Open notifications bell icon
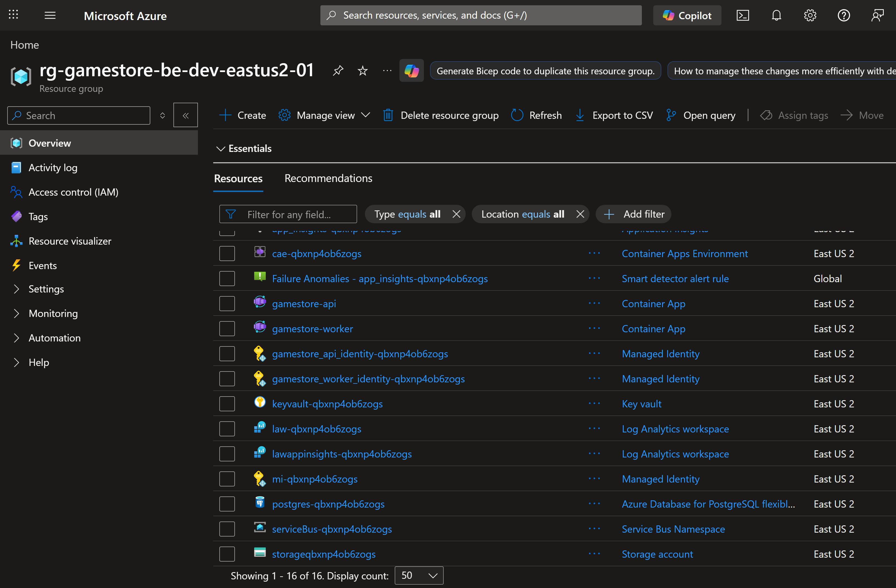The width and height of the screenshot is (896, 588). coord(776,15)
